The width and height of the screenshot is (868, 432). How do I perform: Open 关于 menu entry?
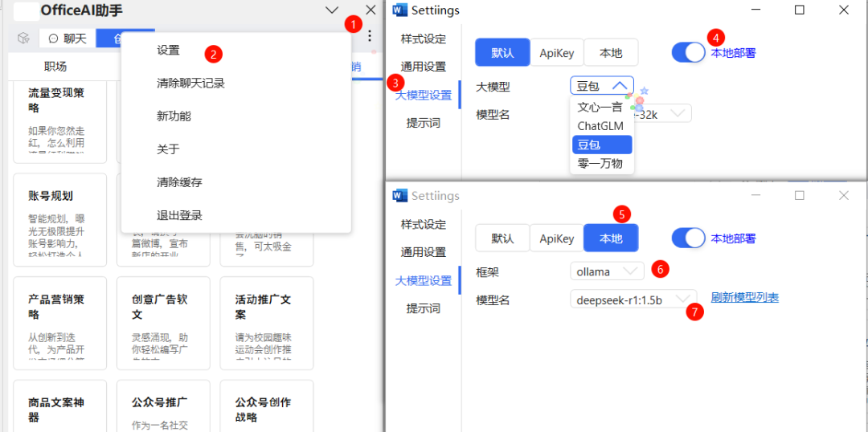(x=168, y=149)
